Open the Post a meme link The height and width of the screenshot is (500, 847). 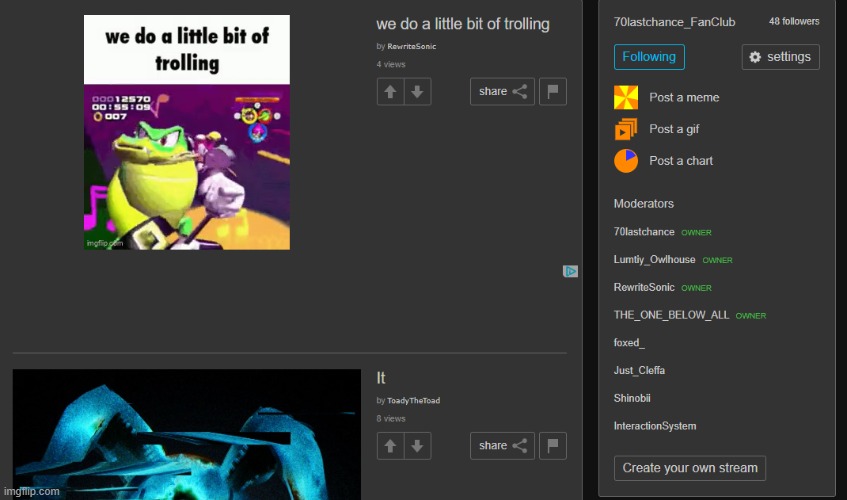684,98
